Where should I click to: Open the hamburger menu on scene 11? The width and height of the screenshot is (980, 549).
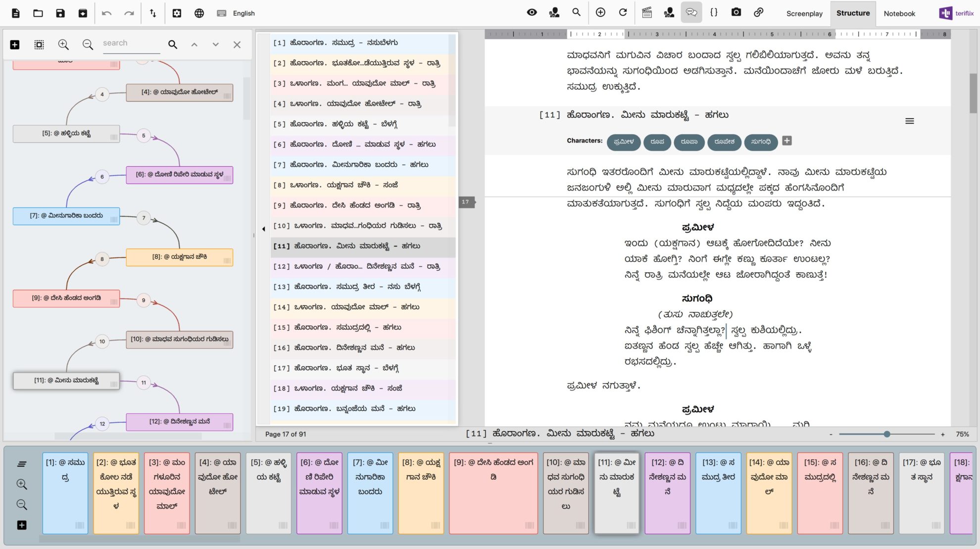pos(909,120)
